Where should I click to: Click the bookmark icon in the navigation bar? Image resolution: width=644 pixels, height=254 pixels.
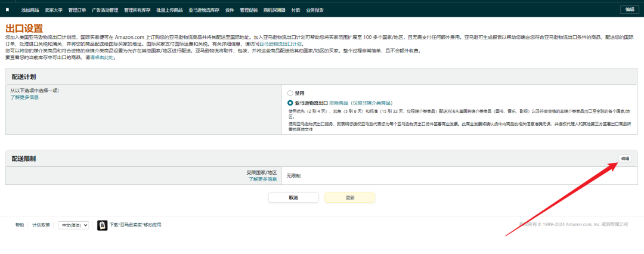[x=7, y=10]
